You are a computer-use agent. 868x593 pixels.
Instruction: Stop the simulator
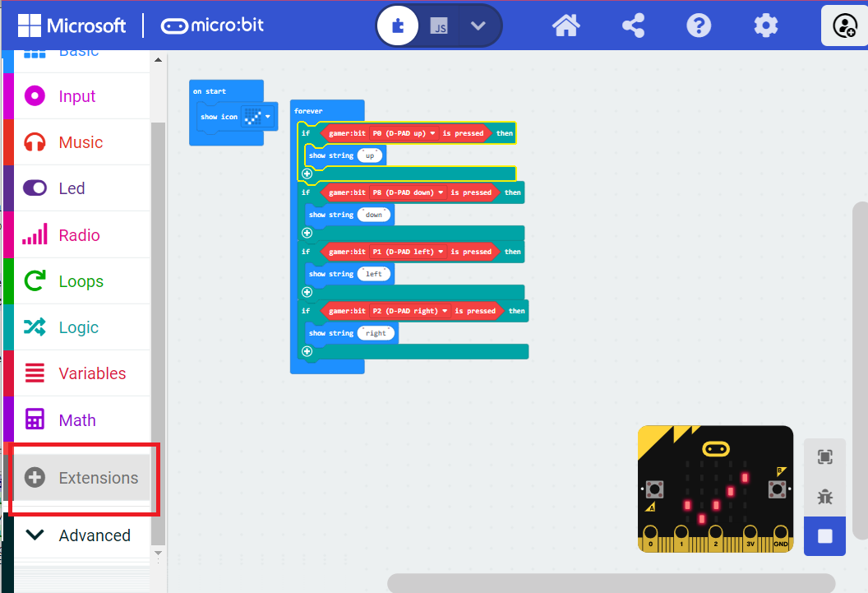coord(824,536)
